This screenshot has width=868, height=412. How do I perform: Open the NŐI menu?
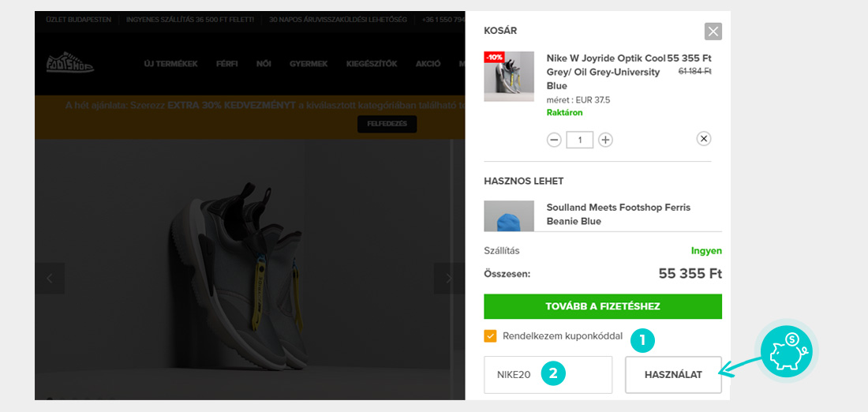[264, 64]
